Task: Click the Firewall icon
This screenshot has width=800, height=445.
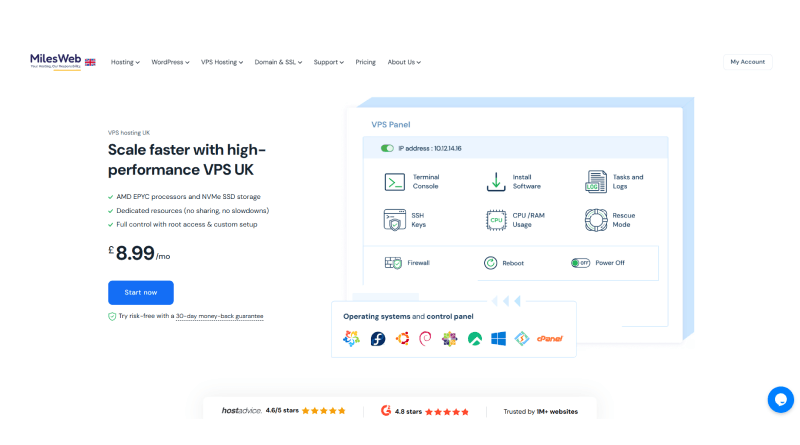Action: pos(393,263)
